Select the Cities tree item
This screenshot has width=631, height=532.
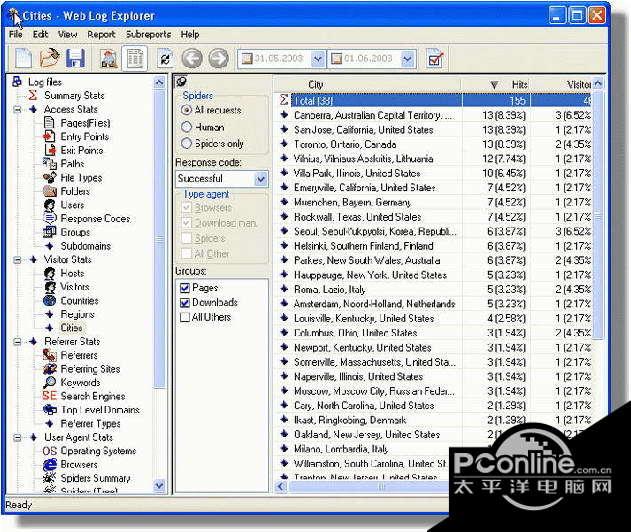pos(71,328)
